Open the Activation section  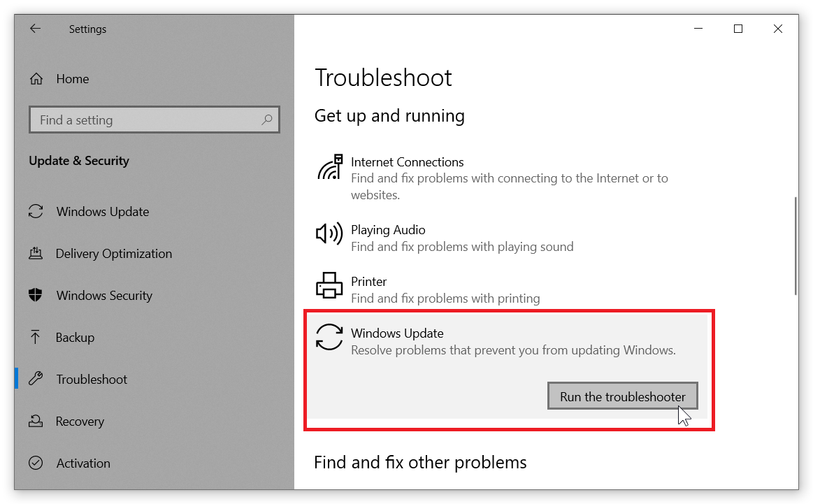(x=82, y=463)
